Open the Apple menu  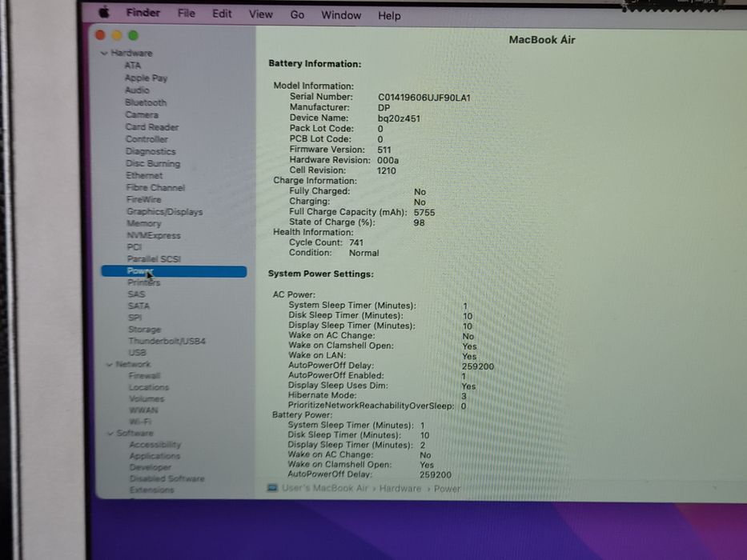[x=104, y=12]
